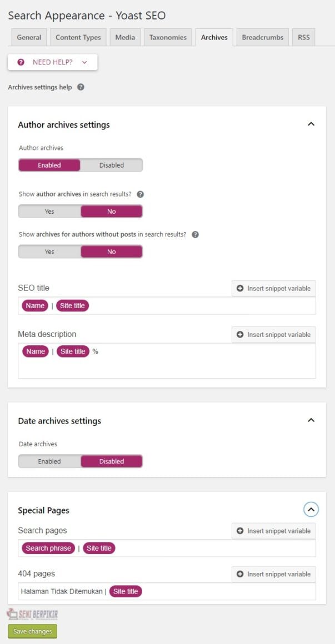Select the Search phrase variable tag
The height and width of the screenshot is (644, 335).
click(48, 549)
